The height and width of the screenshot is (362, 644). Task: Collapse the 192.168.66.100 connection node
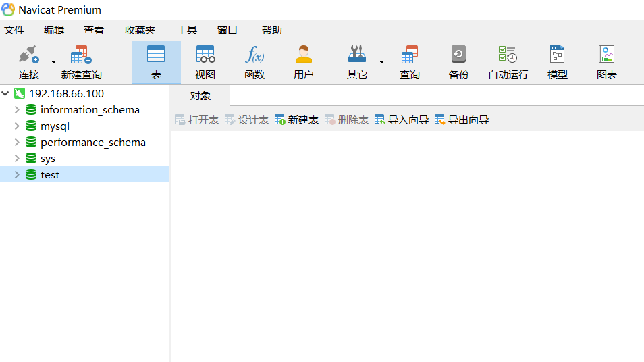point(6,93)
